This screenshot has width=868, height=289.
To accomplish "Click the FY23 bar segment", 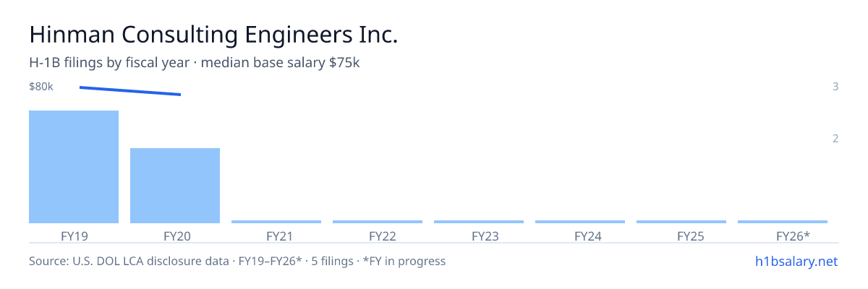I will (479, 222).
